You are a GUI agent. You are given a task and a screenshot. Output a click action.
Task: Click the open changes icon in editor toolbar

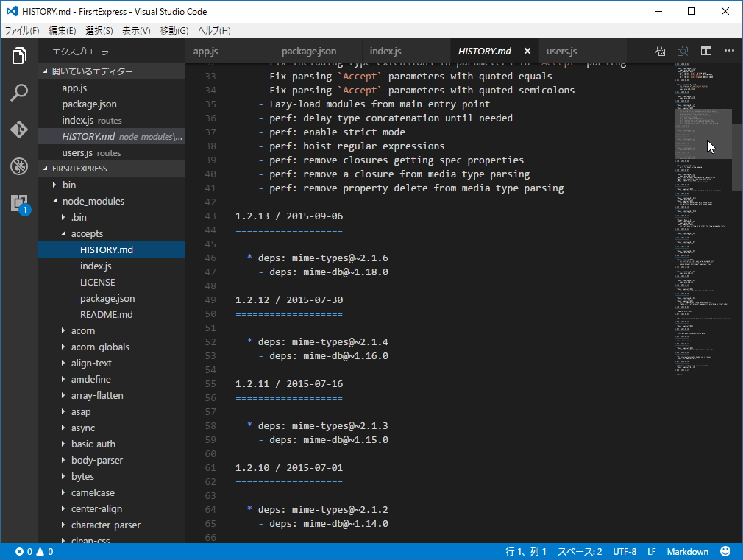click(683, 52)
